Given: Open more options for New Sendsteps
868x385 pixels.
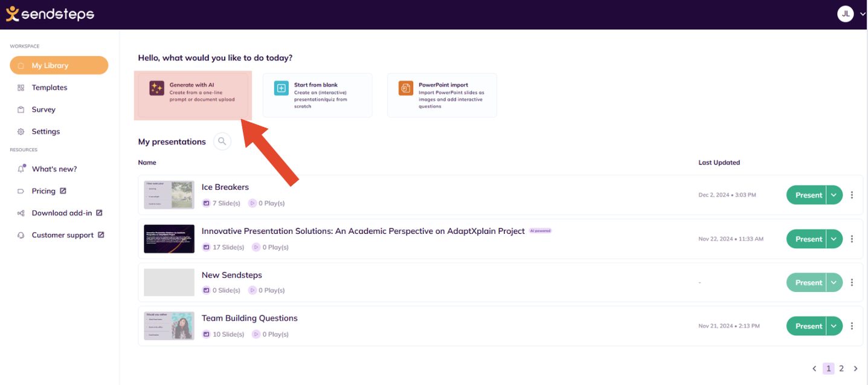Looking at the screenshot, I should [x=852, y=282].
